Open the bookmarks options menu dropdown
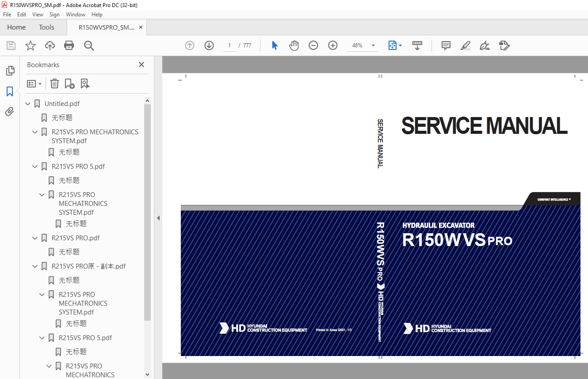Image resolution: width=588 pixels, height=379 pixels. [34, 83]
